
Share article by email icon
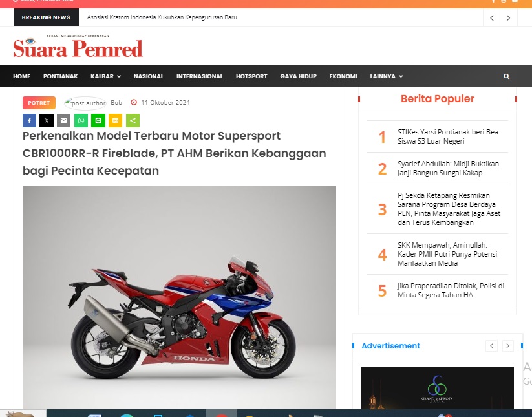[x=63, y=120]
